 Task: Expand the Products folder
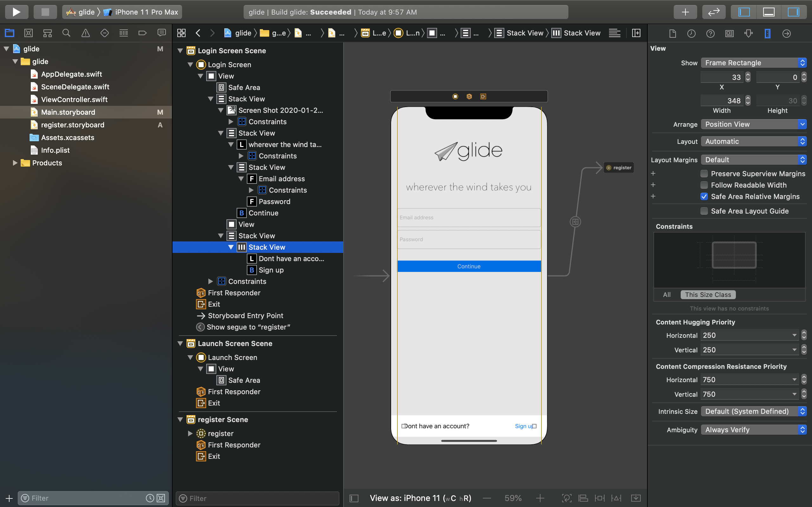(x=15, y=163)
